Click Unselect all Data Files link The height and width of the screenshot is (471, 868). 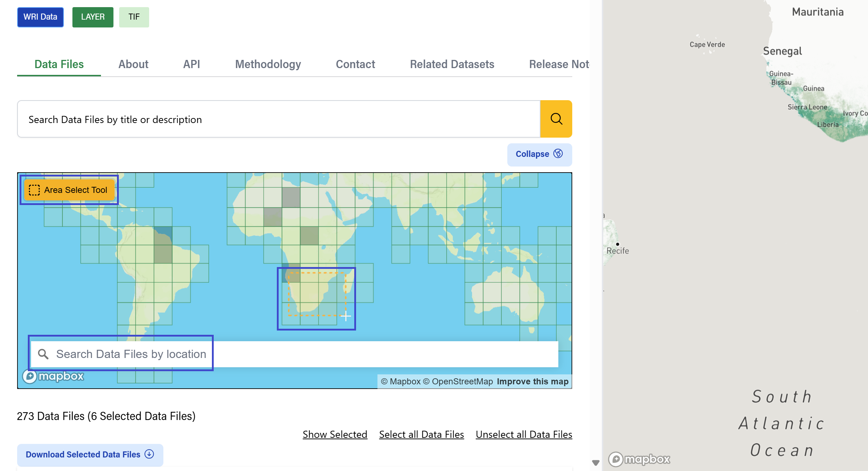pos(524,434)
